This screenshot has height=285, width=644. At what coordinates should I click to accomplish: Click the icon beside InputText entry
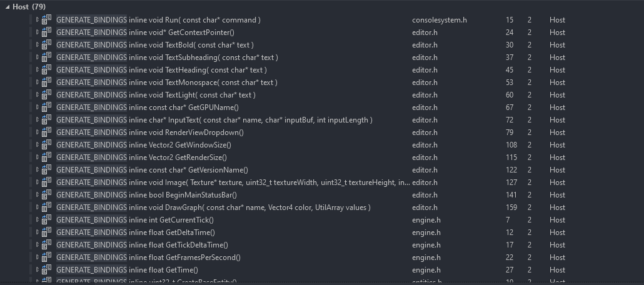click(47, 119)
